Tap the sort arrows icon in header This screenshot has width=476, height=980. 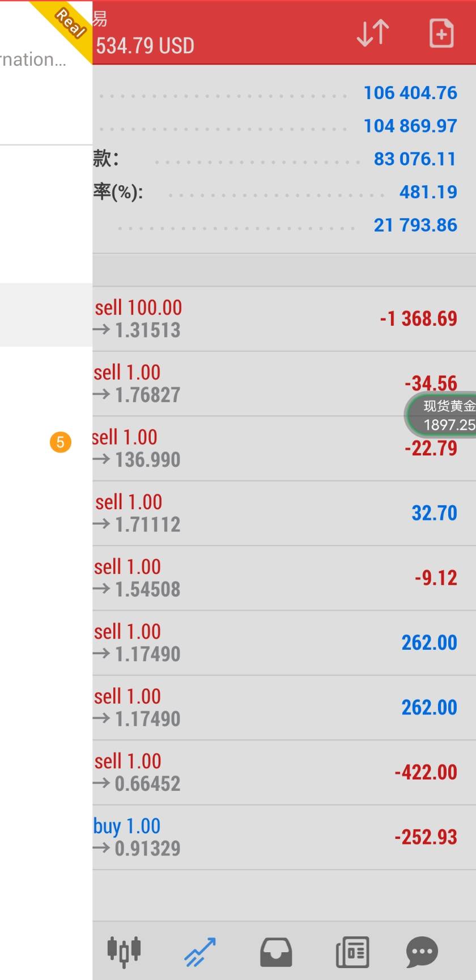click(373, 33)
